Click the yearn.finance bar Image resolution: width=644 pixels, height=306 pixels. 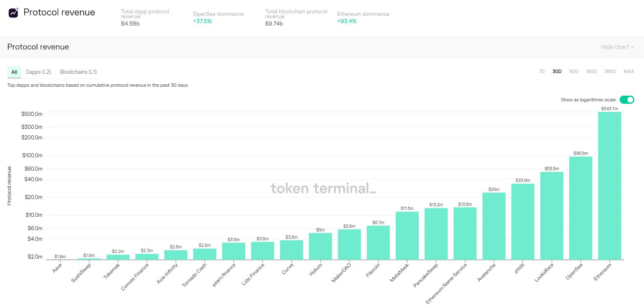pyautogui.click(x=234, y=251)
